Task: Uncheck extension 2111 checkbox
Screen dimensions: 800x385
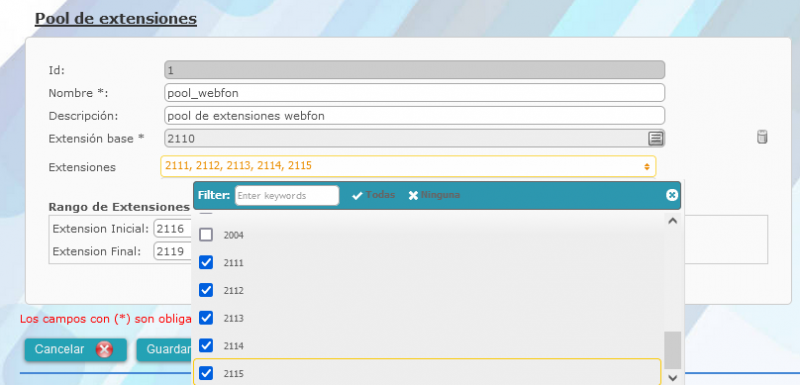Action: pyautogui.click(x=206, y=263)
